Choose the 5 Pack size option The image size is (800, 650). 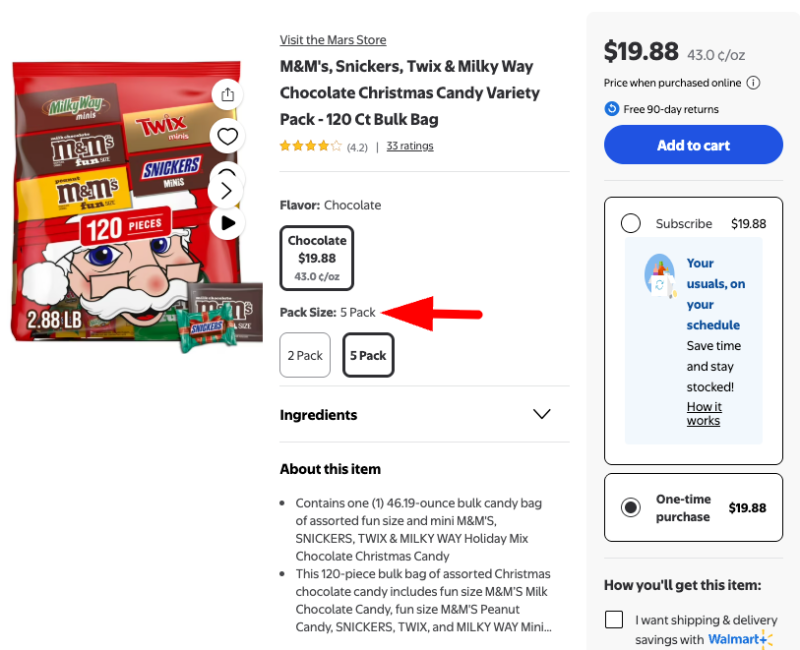pos(368,355)
